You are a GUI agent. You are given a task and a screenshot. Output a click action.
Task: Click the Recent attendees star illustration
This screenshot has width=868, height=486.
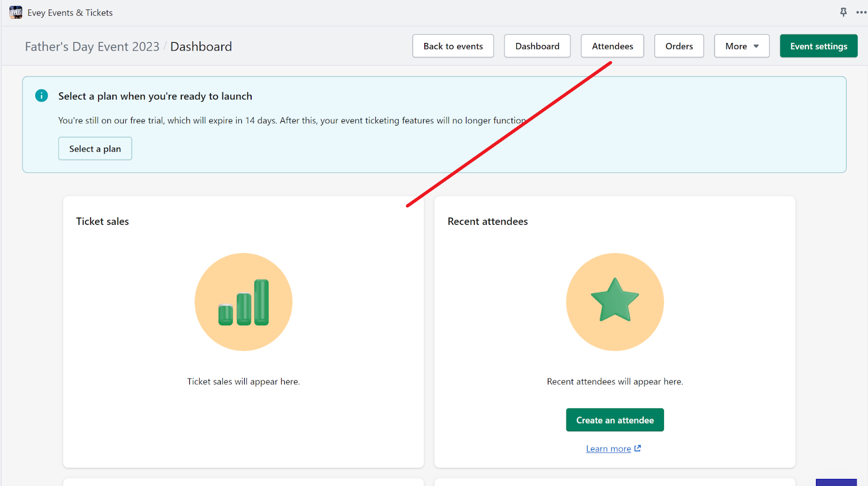[x=615, y=302]
